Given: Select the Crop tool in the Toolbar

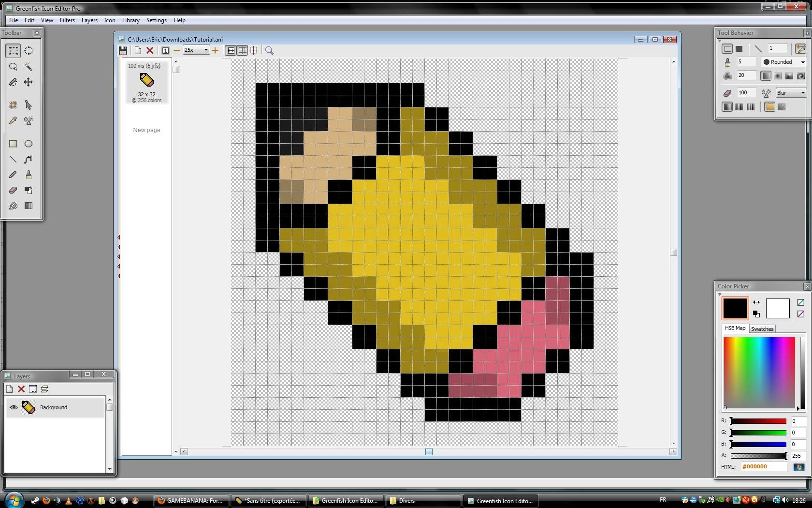Looking at the screenshot, I should tap(13, 105).
